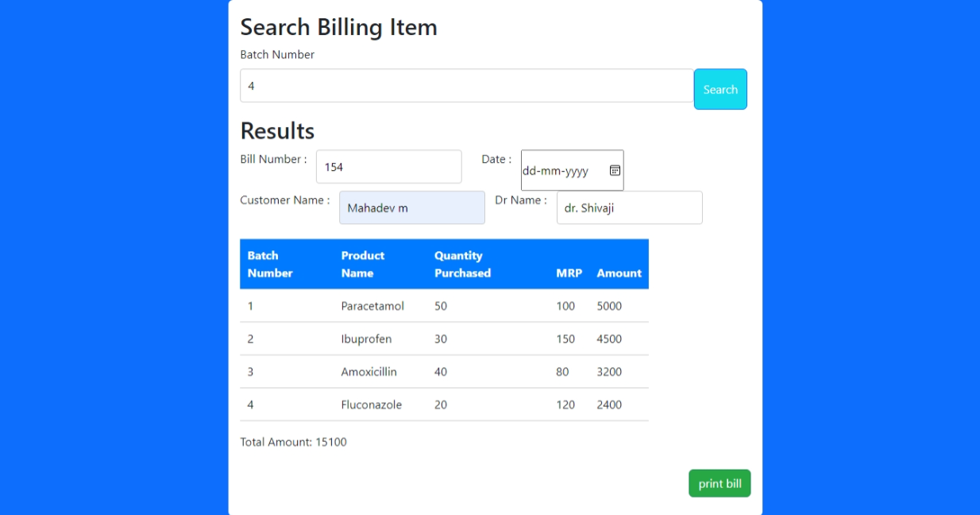Open the calendar date picker icon
The image size is (980, 515).
[615, 170]
